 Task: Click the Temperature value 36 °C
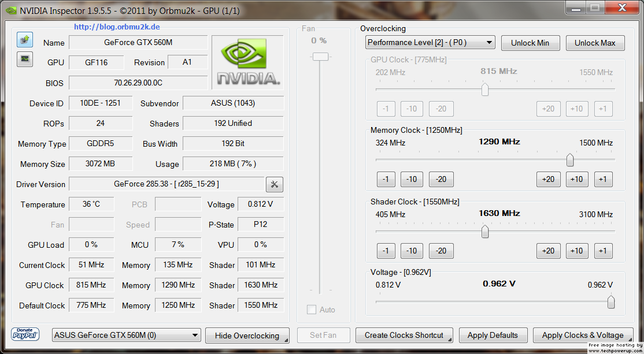(x=91, y=204)
